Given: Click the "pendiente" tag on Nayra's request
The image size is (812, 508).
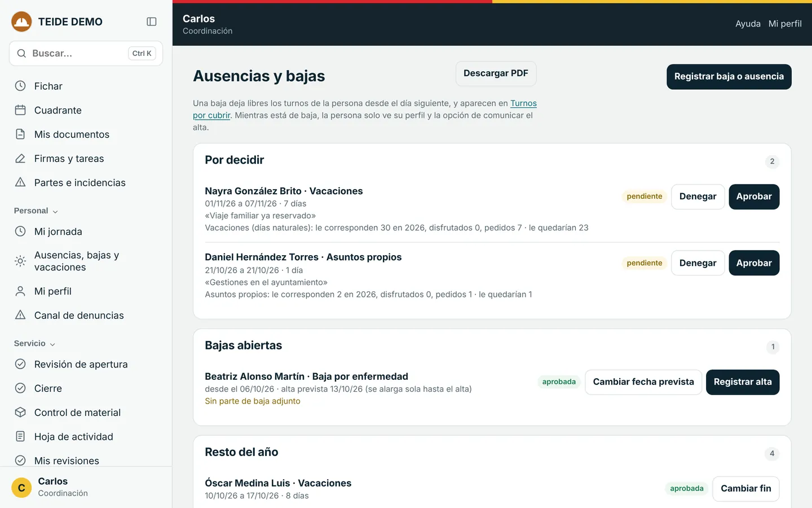Looking at the screenshot, I should (x=645, y=196).
